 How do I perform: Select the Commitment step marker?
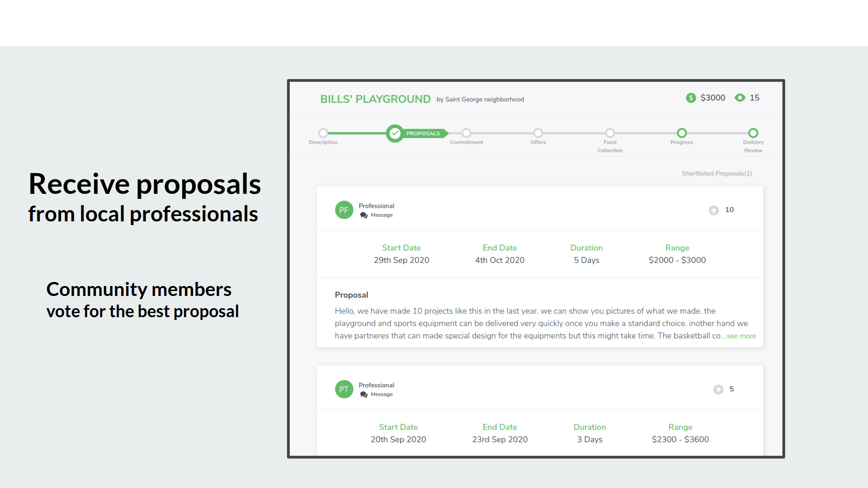[x=466, y=133]
